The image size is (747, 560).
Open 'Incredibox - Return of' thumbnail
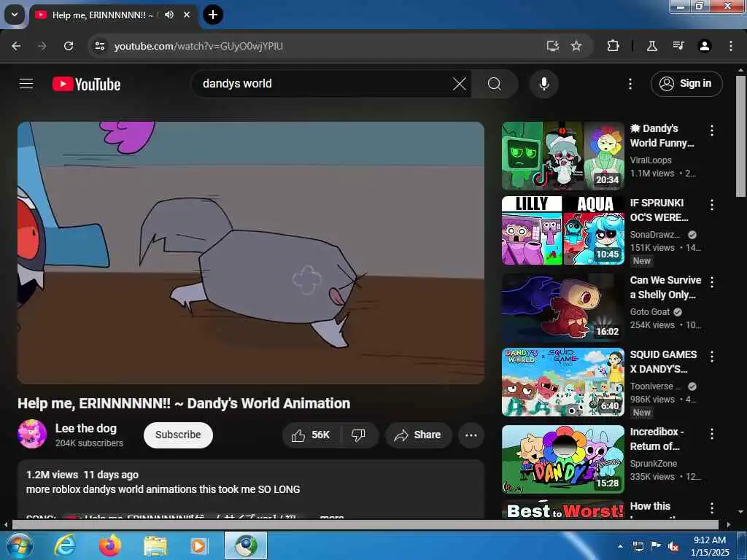[562, 459]
